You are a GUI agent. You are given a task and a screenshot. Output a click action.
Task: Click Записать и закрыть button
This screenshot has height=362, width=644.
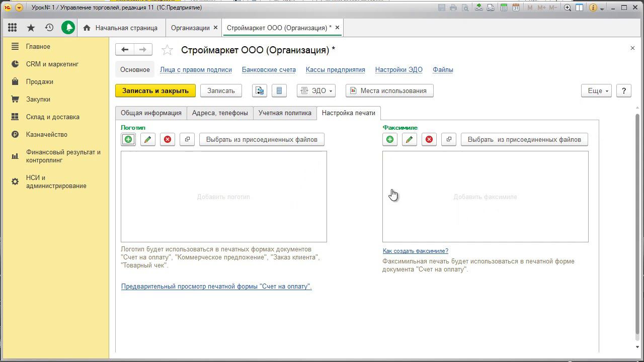155,90
